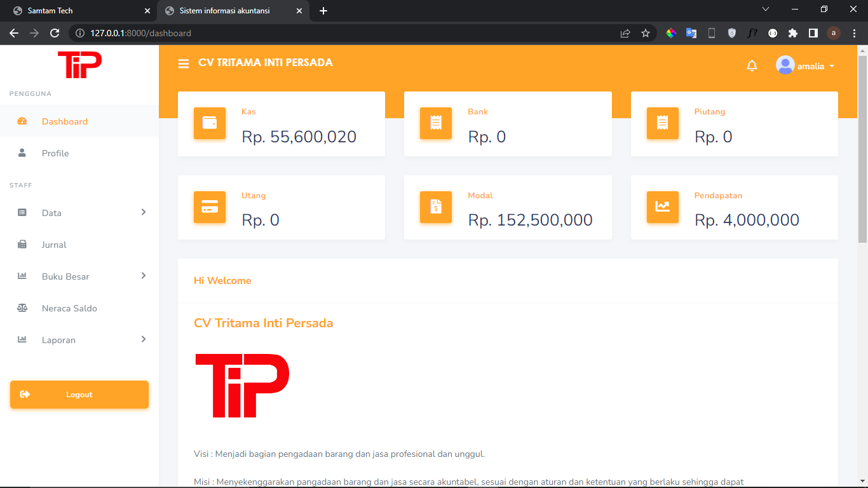This screenshot has height=488, width=868.
Task: Switch to the Samtam Tech tab
Action: point(81,11)
